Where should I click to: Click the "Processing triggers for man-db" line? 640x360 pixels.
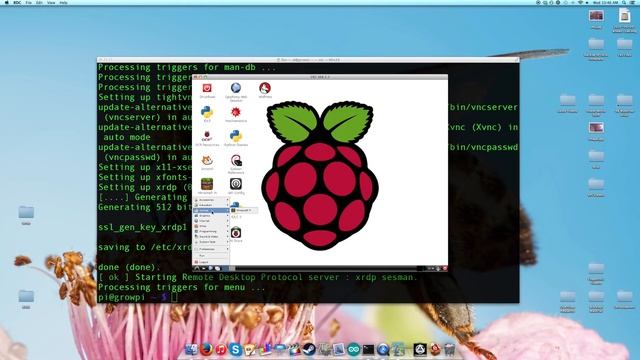tap(187, 67)
